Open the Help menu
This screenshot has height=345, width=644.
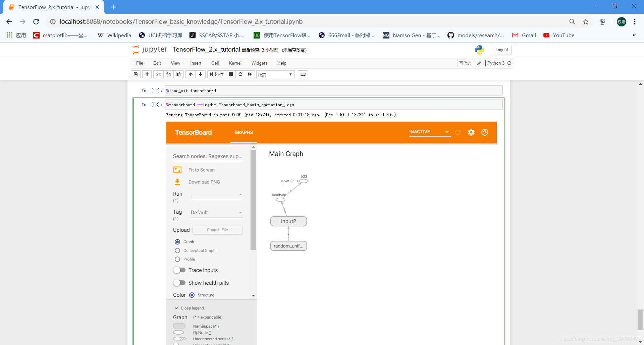coord(282,63)
